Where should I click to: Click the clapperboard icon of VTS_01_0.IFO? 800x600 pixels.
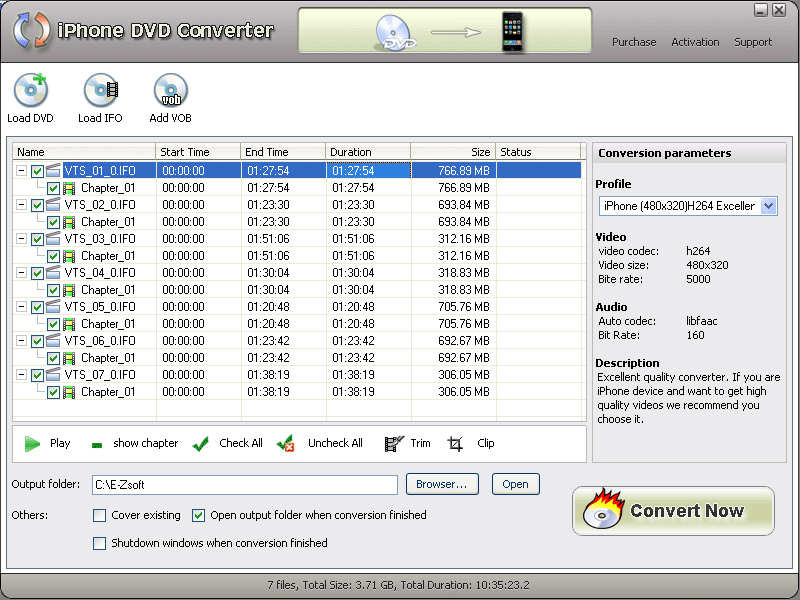point(53,170)
